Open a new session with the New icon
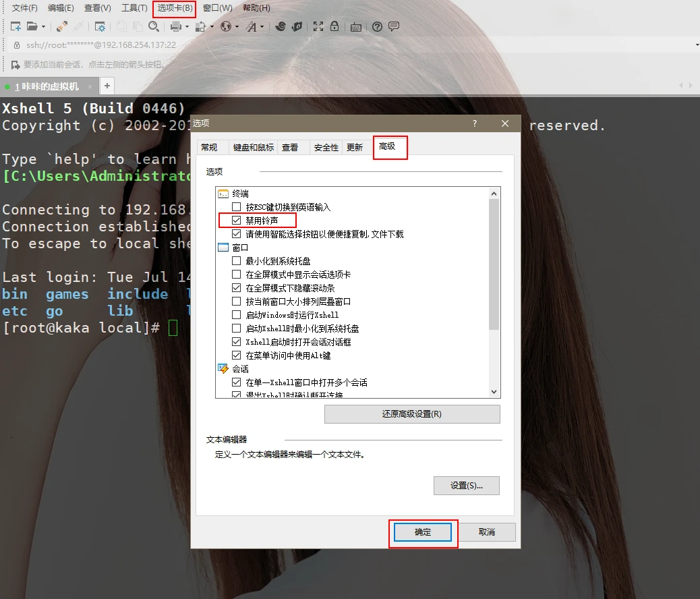This screenshot has width=700, height=599. [x=15, y=26]
